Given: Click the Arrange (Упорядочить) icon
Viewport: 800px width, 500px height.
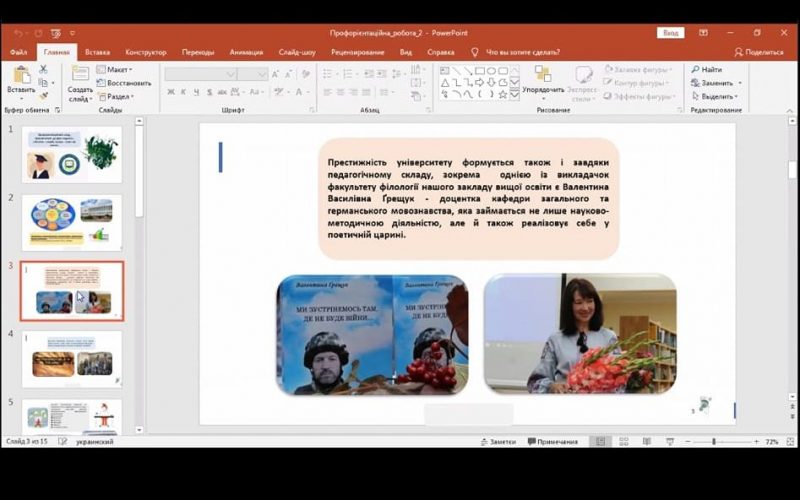Looking at the screenshot, I should tap(543, 75).
